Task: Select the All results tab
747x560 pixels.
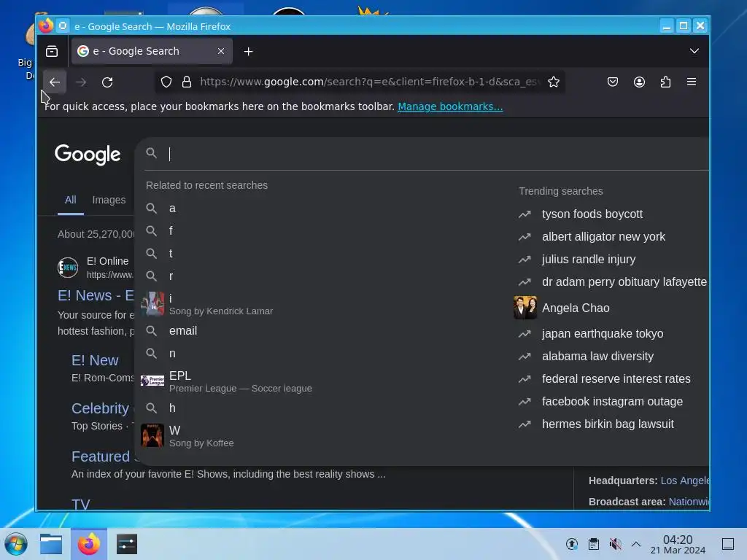Action: click(71, 200)
